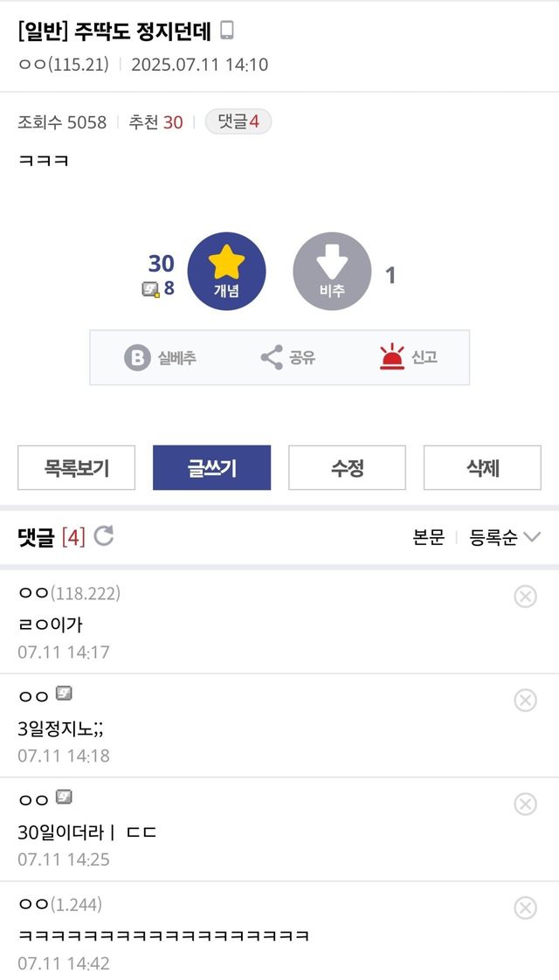This screenshot has width=559, height=980.
Task: Click the 글쓰기 write button
Action: 211,468
